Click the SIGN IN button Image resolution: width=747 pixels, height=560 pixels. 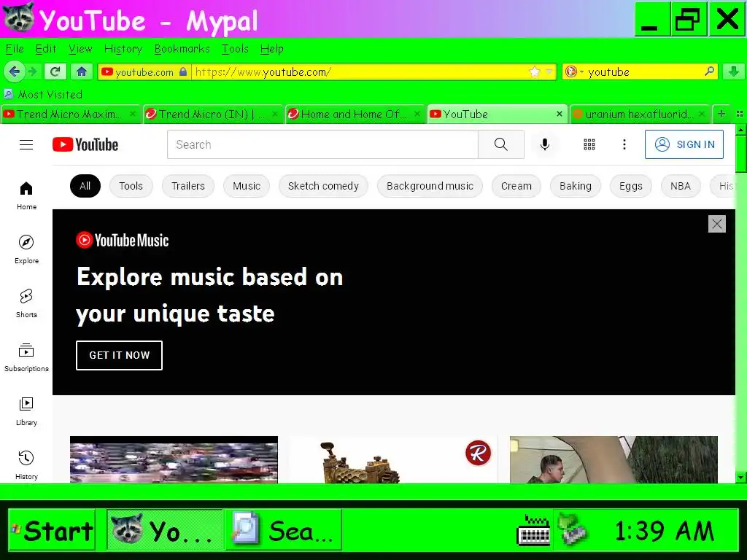[684, 144]
